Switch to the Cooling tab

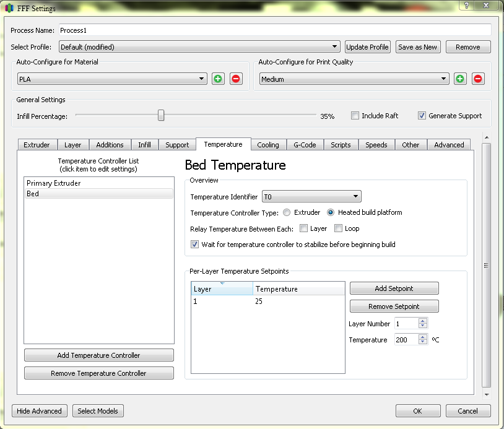click(268, 145)
